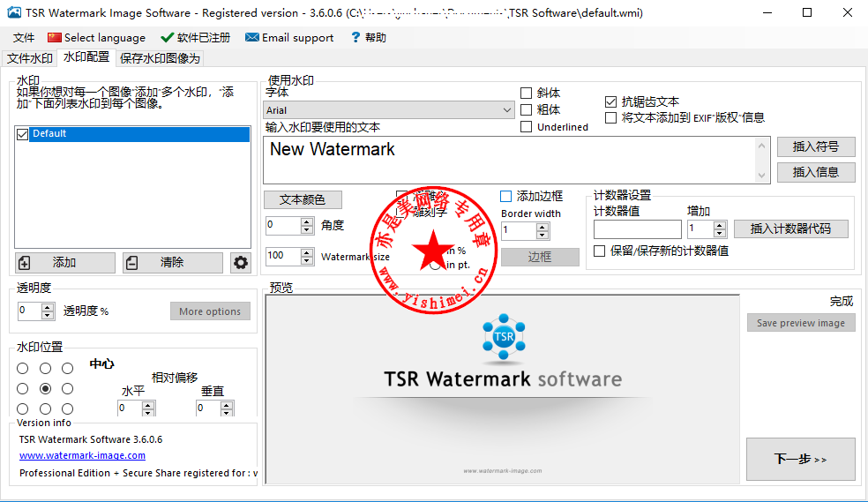
Task: Click the envelope Email support icon
Action: [252, 38]
